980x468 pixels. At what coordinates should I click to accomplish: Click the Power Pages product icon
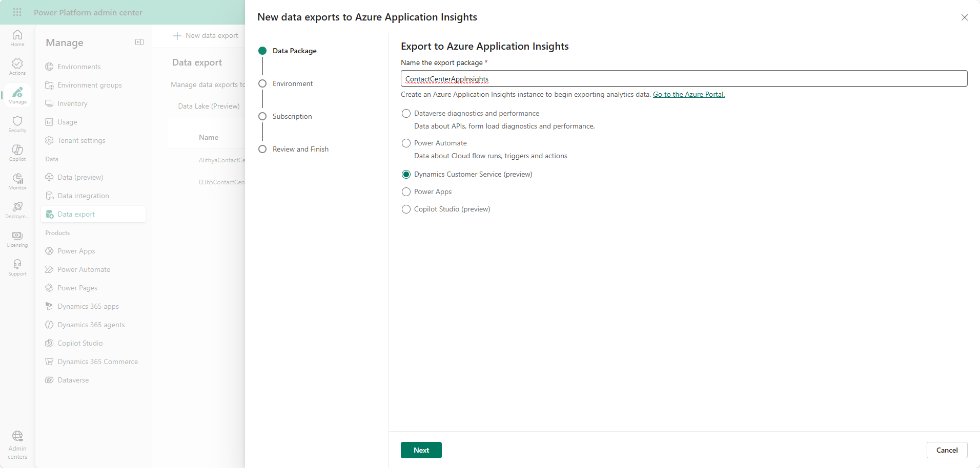click(49, 288)
